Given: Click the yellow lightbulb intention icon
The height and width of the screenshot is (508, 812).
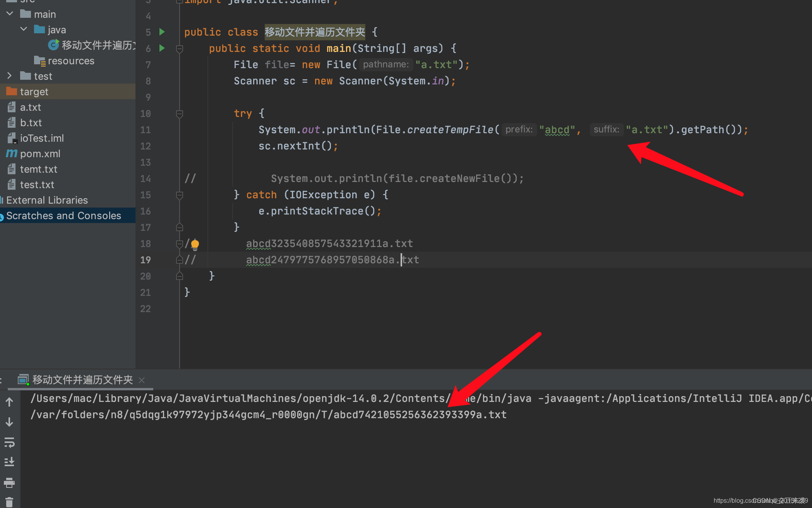Looking at the screenshot, I should point(195,244).
